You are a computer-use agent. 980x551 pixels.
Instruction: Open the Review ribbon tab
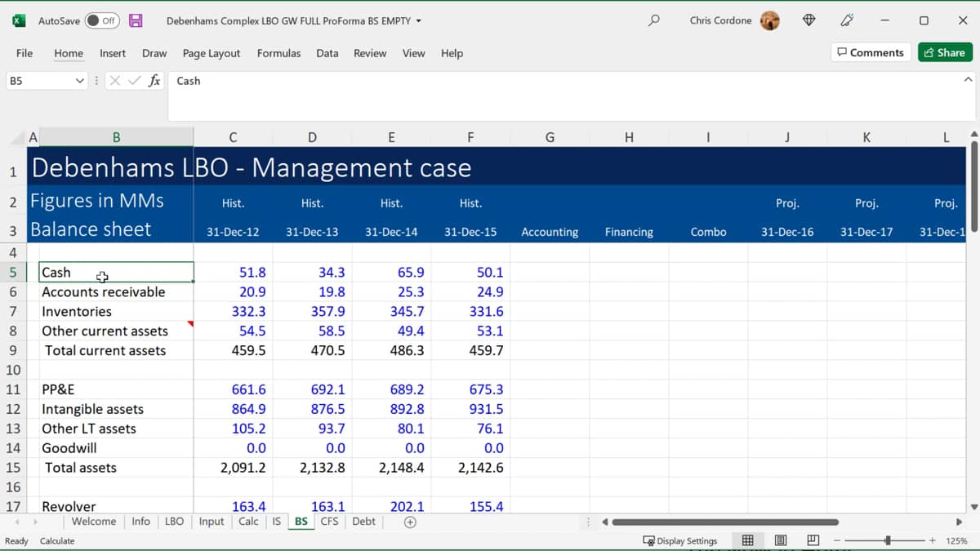click(370, 53)
